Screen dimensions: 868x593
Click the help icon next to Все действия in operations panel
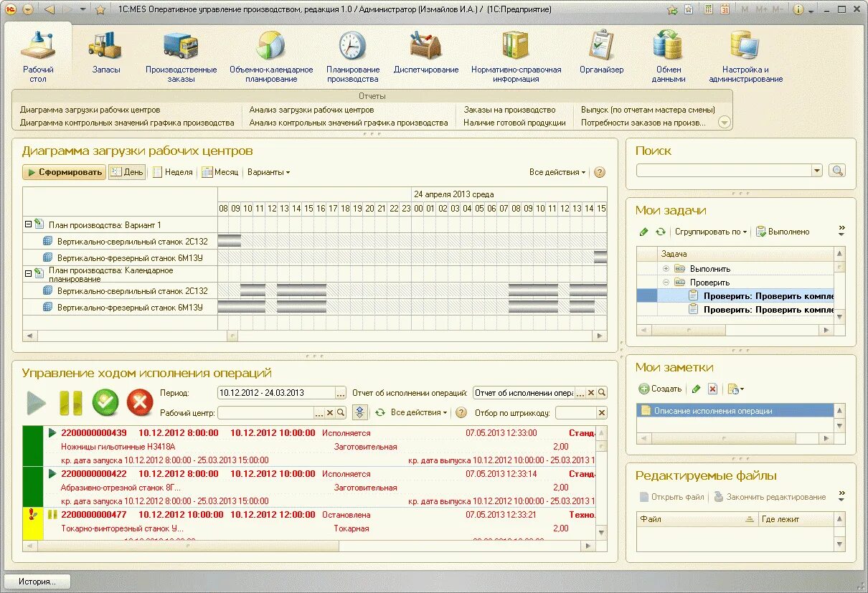tap(461, 412)
